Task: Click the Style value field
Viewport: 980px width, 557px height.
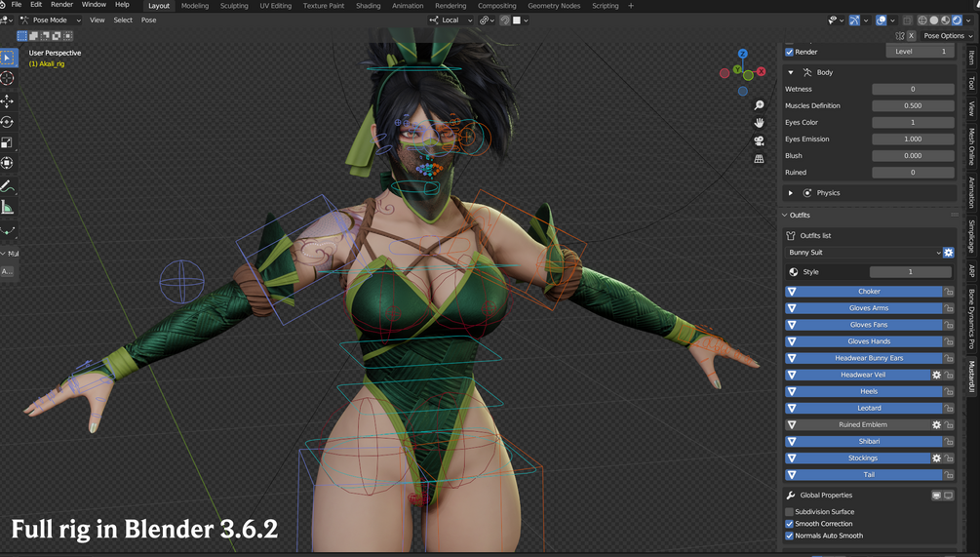Action: (911, 272)
